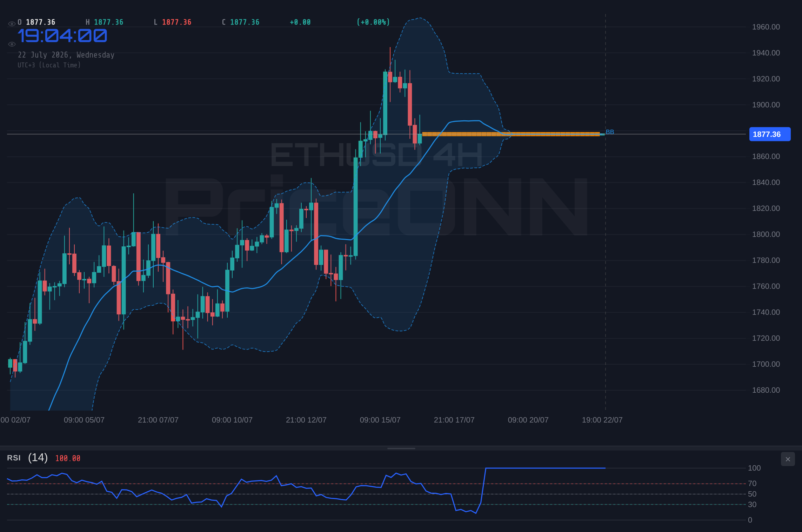Click the 1760.00 price axis label

(x=766, y=286)
